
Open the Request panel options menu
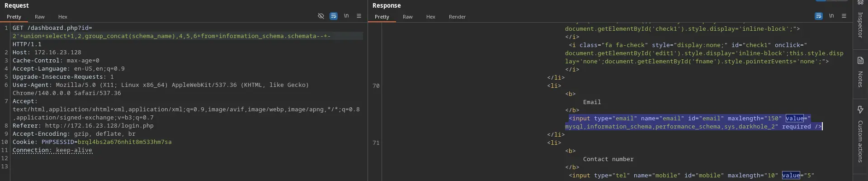coord(359,16)
